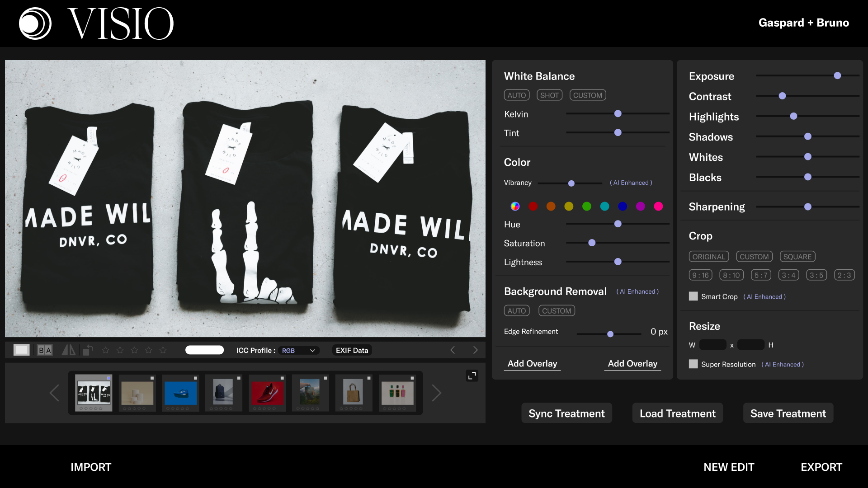Toggle selection box on red sneaker thumbnail

click(x=282, y=378)
